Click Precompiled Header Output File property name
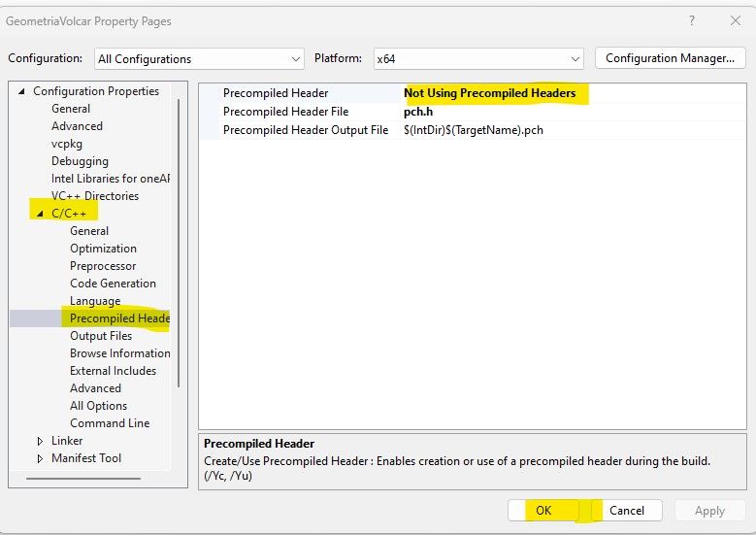 (305, 130)
